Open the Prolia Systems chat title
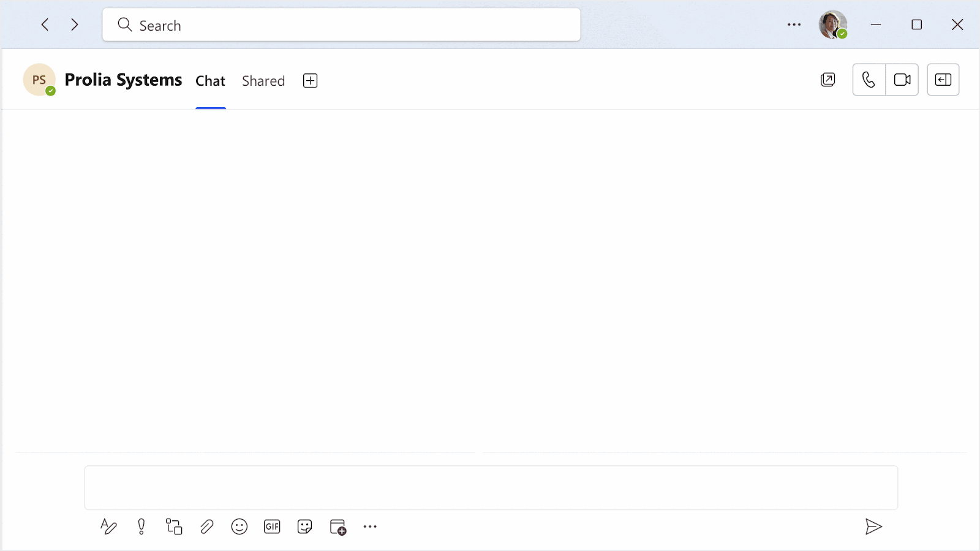The image size is (980, 551). (123, 80)
